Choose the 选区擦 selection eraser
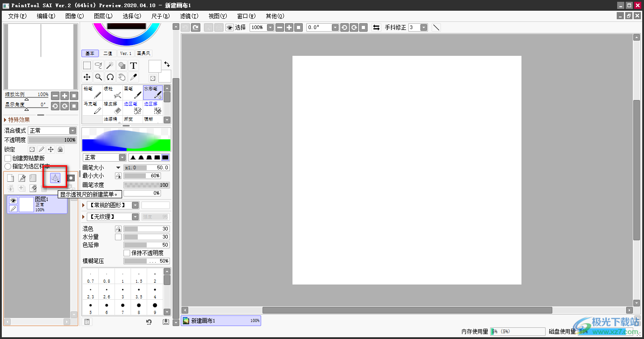Image resolution: width=644 pixels, height=339 pixels. tap(153, 108)
